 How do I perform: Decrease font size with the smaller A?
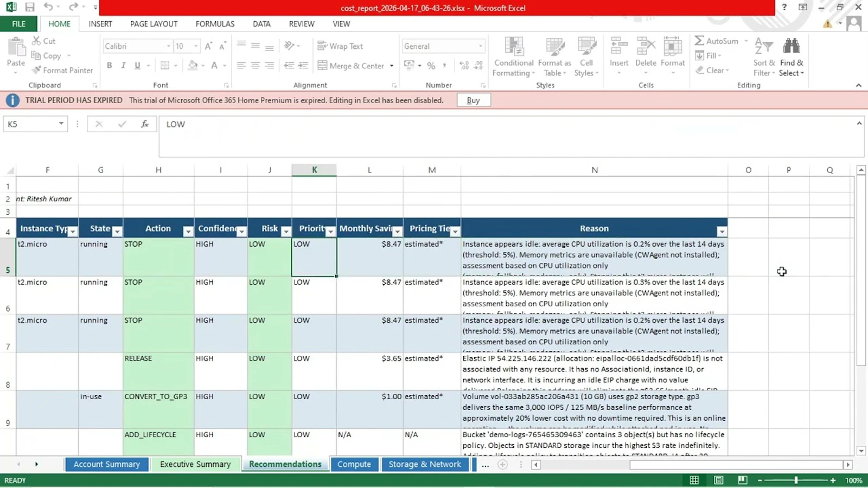[222, 46]
